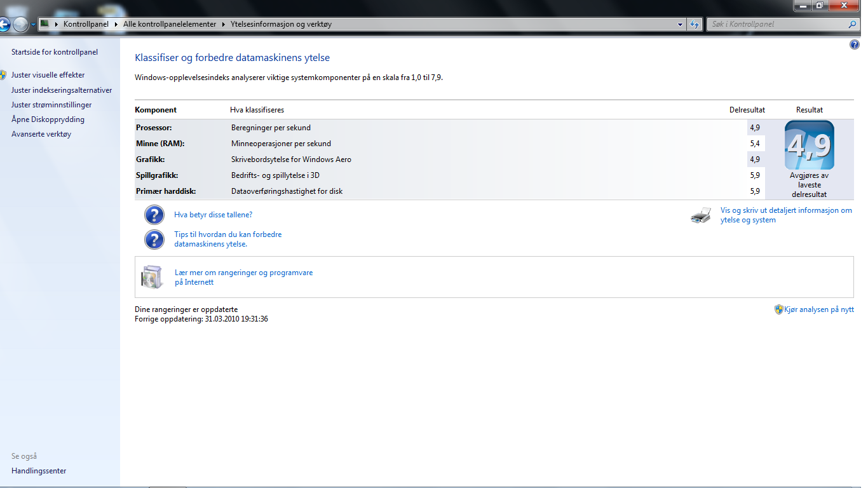The image size is (868, 488).
Task: Click 'Dine rangeringer er oppdaterte' text
Action: 186,309
